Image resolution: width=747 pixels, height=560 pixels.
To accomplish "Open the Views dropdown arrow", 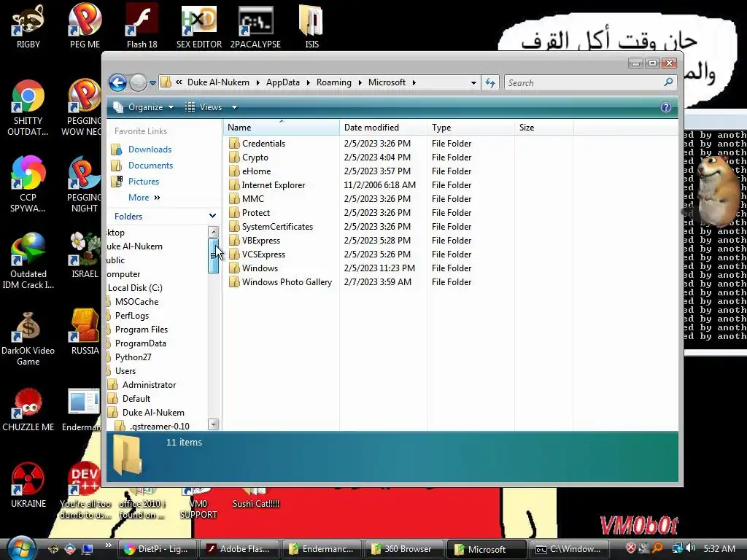I will (x=234, y=107).
